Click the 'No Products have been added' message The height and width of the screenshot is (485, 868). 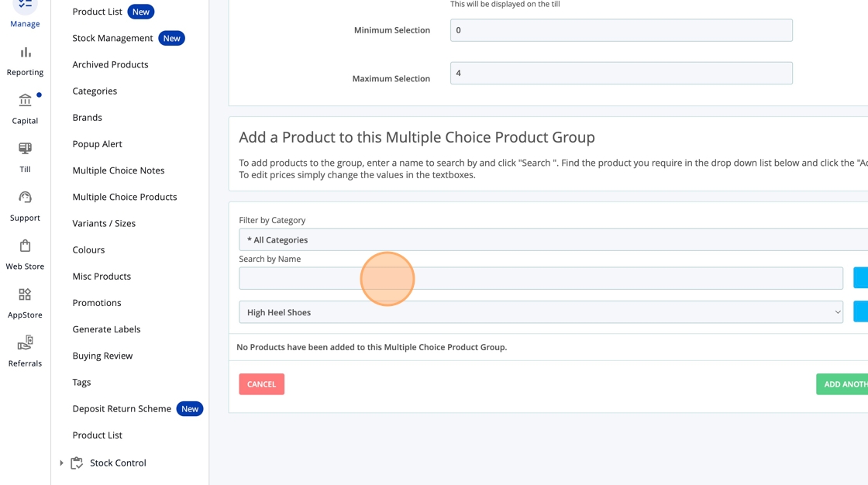click(371, 347)
